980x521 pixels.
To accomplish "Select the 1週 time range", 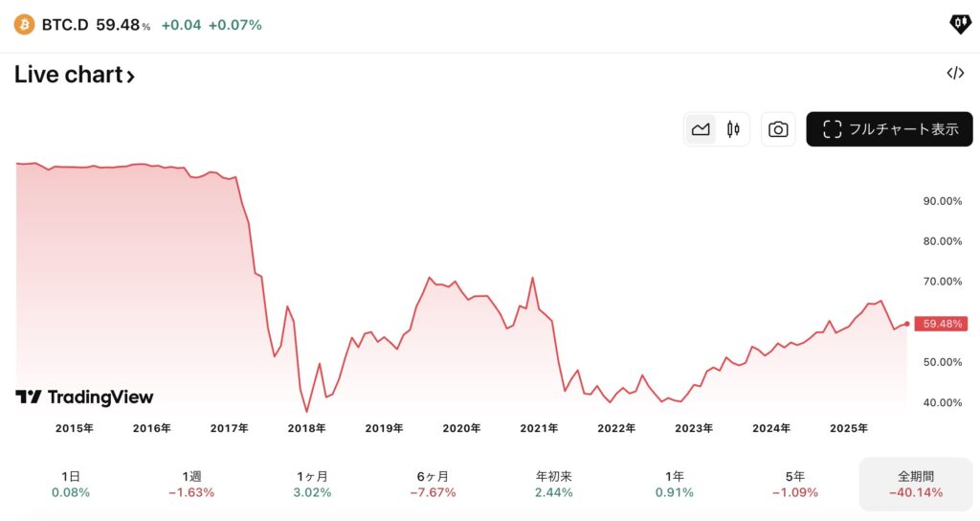I will pos(191,484).
